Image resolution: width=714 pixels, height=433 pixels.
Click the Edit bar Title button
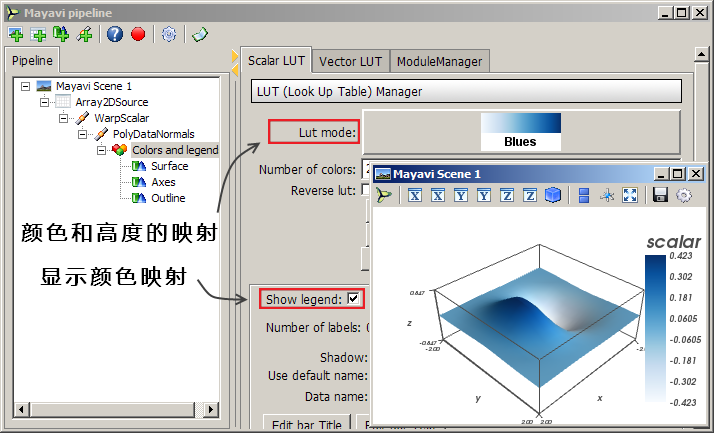[x=306, y=424]
